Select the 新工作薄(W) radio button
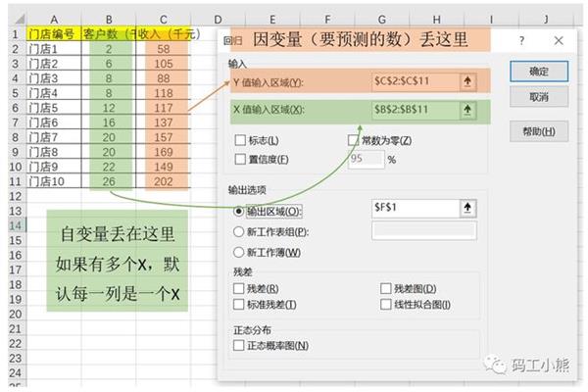 point(238,252)
